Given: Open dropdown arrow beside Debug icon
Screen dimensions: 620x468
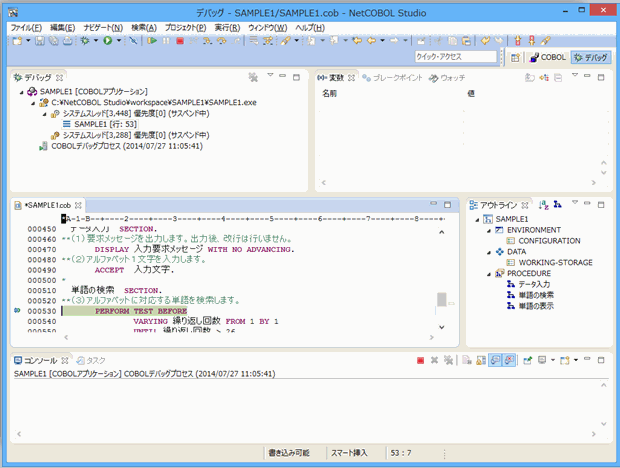Looking at the screenshot, I should click(96, 41).
